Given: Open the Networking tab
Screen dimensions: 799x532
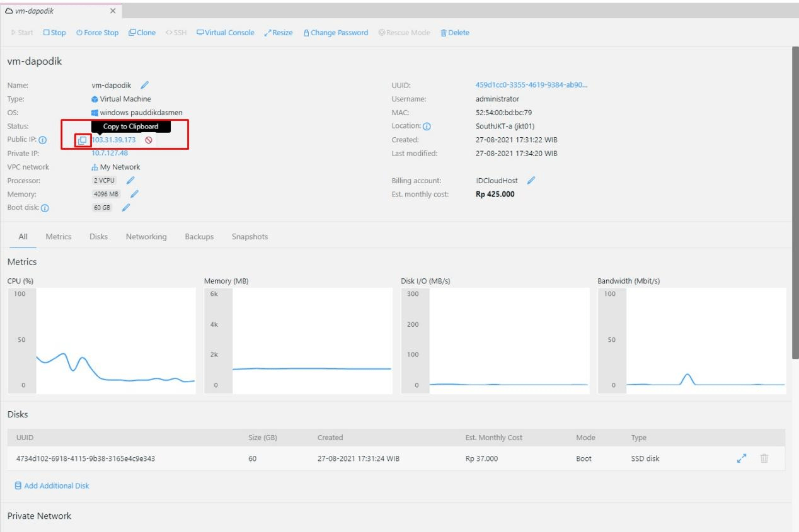Looking at the screenshot, I should pyautogui.click(x=146, y=236).
